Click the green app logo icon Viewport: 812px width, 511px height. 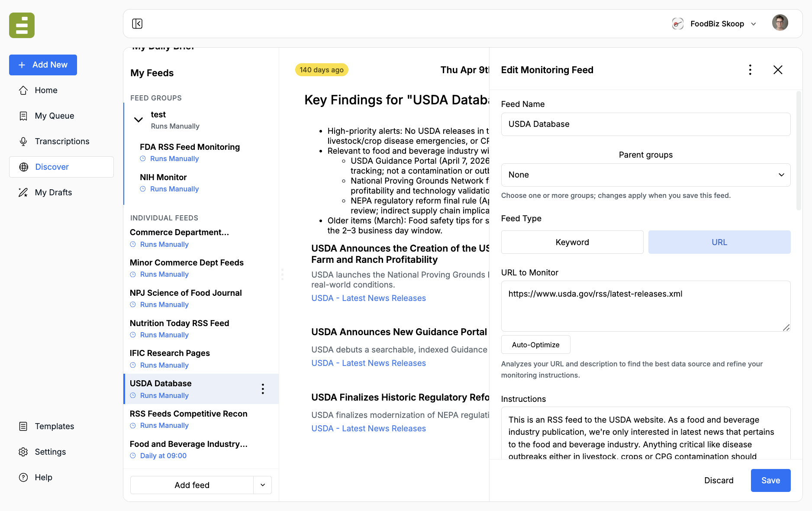pos(22,25)
